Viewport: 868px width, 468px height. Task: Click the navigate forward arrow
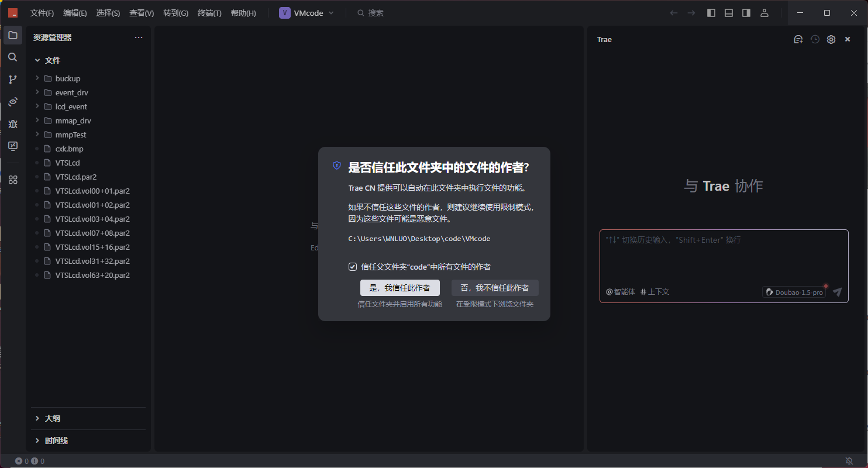[x=691, y=13]
